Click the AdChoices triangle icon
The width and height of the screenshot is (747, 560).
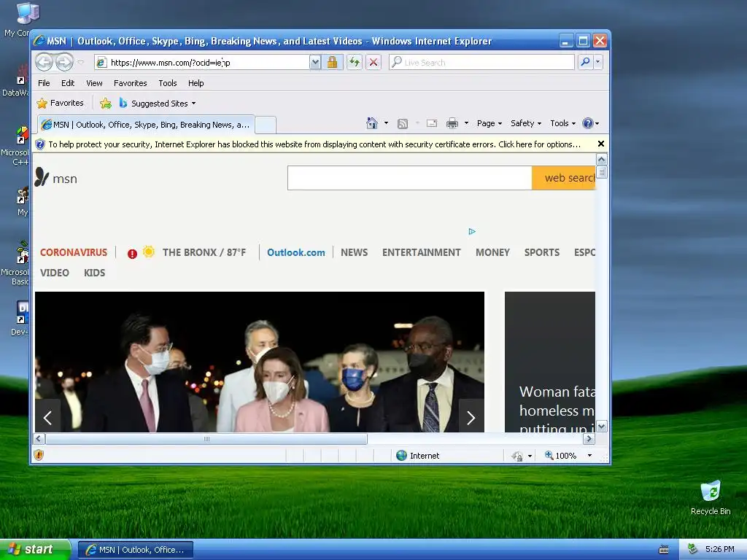pos(472,231)
